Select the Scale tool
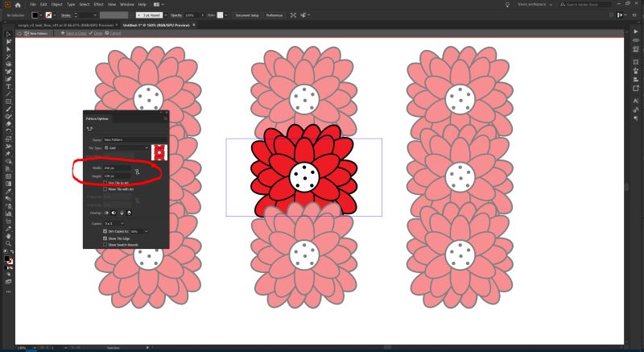This screenshot has height=352, width=644. pyautogui.click(x=8, y=139)
